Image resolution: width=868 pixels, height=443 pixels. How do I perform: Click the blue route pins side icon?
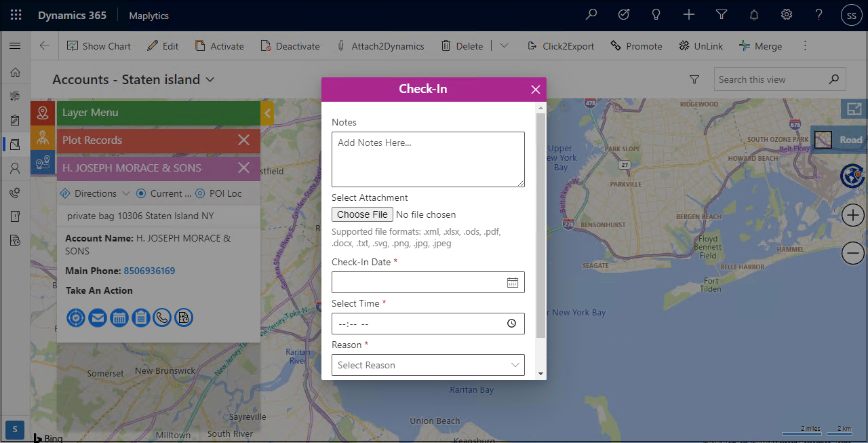pos(43,162)
